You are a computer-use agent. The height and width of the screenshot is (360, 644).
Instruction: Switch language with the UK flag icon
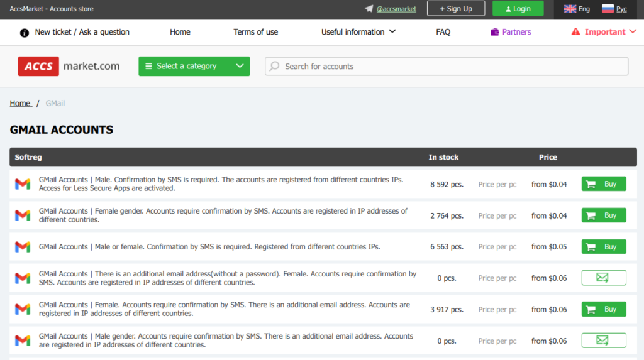(x=570, y=9)
